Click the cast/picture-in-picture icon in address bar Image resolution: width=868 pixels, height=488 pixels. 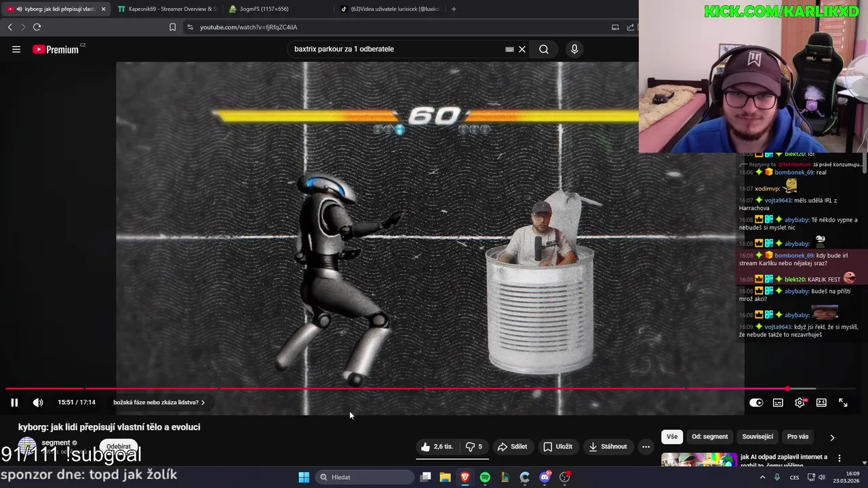click(x=615, y=27)
